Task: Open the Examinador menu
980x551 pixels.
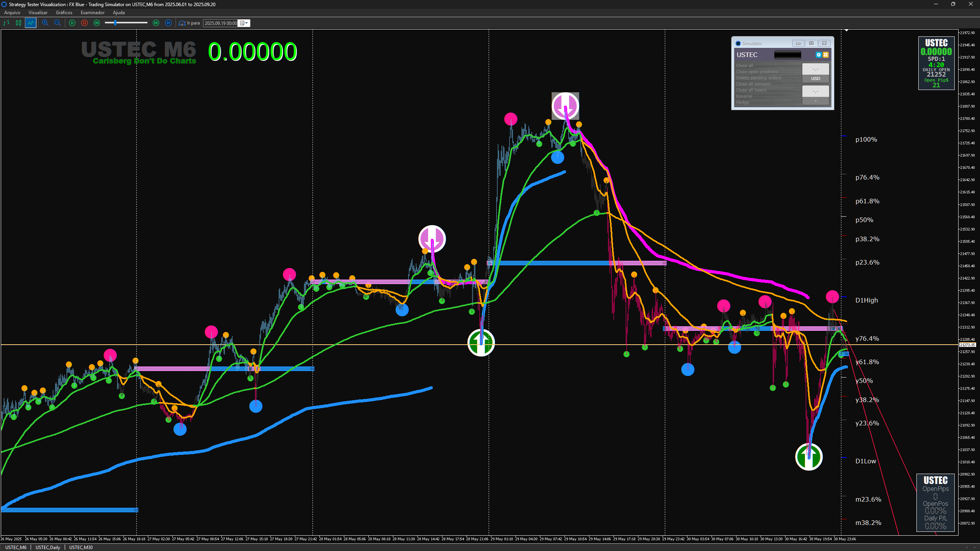Action: coord(92,13)
